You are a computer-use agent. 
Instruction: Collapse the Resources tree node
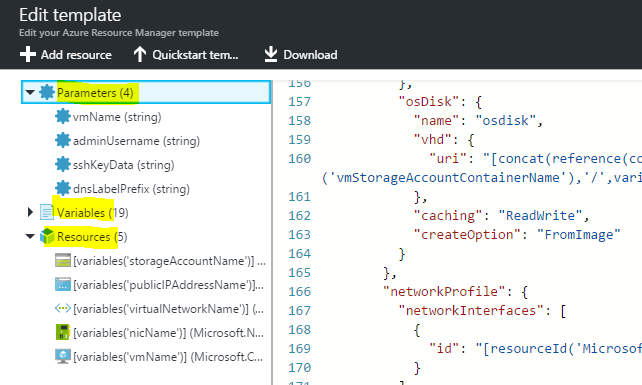click(30, 236)
